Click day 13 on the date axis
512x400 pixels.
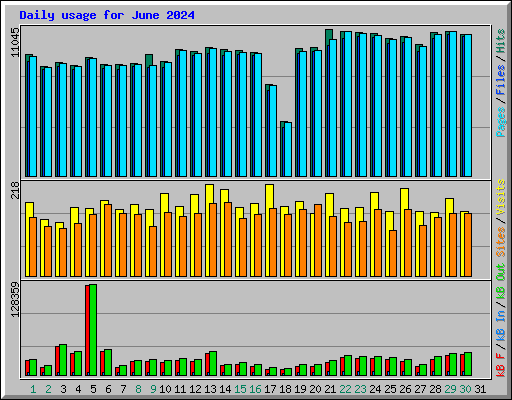(x=210, y=389)
